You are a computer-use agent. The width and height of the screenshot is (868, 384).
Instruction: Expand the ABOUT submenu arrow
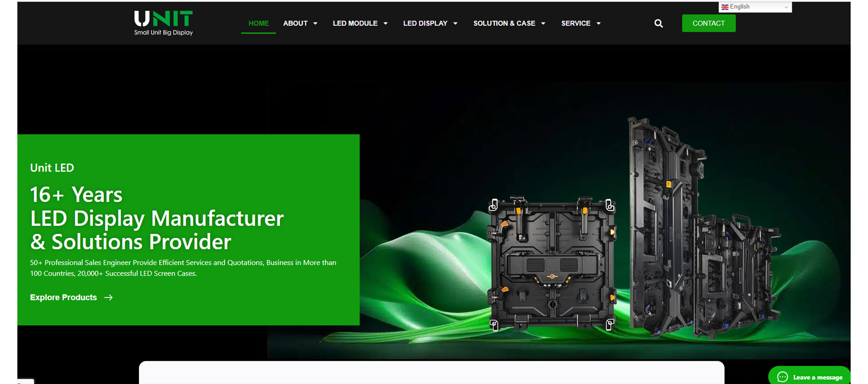[315, 23]
